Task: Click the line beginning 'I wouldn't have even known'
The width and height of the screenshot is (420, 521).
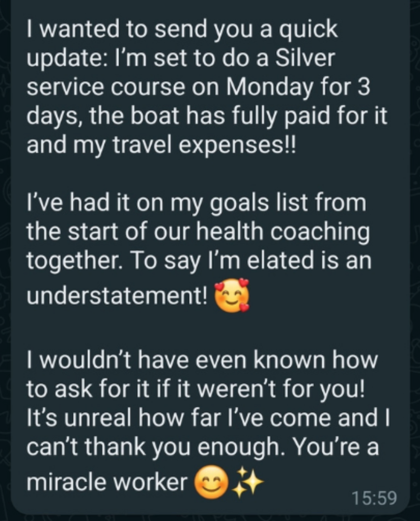Action: pos(202,360)
